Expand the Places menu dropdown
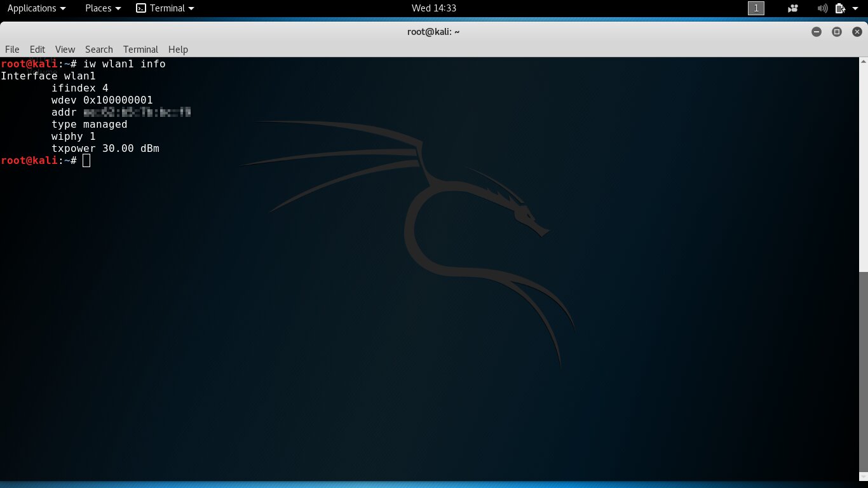Image resolution: width=868 pixels, height=488 pixels. tap(103, 8)
